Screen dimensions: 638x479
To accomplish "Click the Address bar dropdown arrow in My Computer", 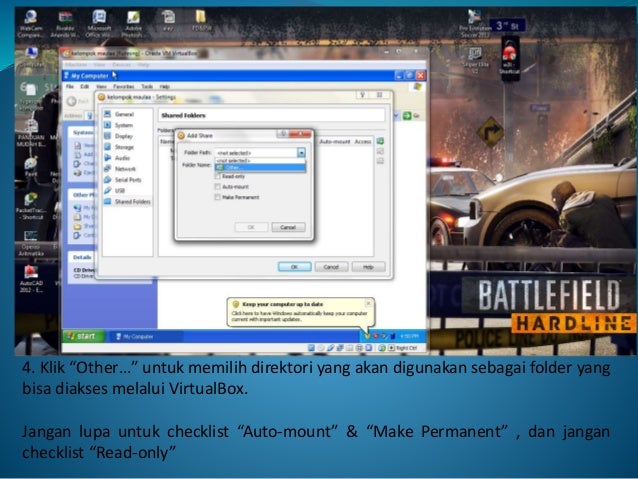I will [x=396, y=116].
